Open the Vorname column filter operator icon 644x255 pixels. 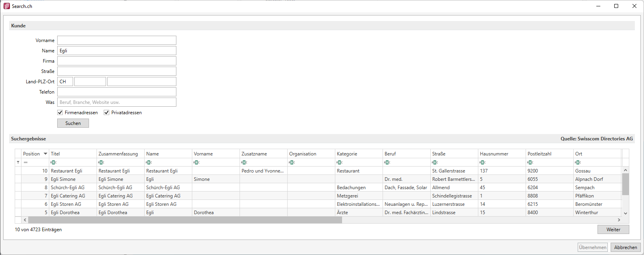[x=197, y=163]
